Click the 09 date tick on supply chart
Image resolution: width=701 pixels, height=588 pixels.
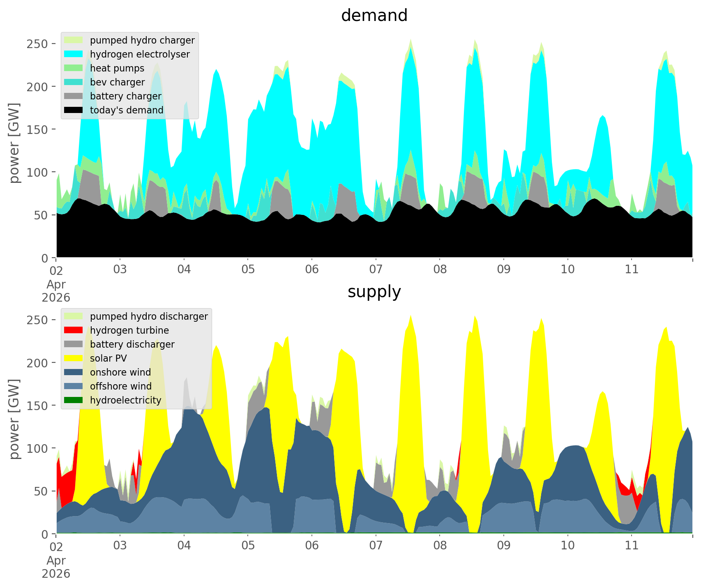tap(503, 546)
